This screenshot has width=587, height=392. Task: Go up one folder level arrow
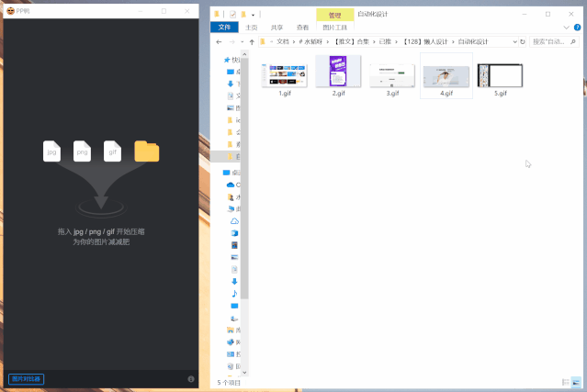pos(251,42)
